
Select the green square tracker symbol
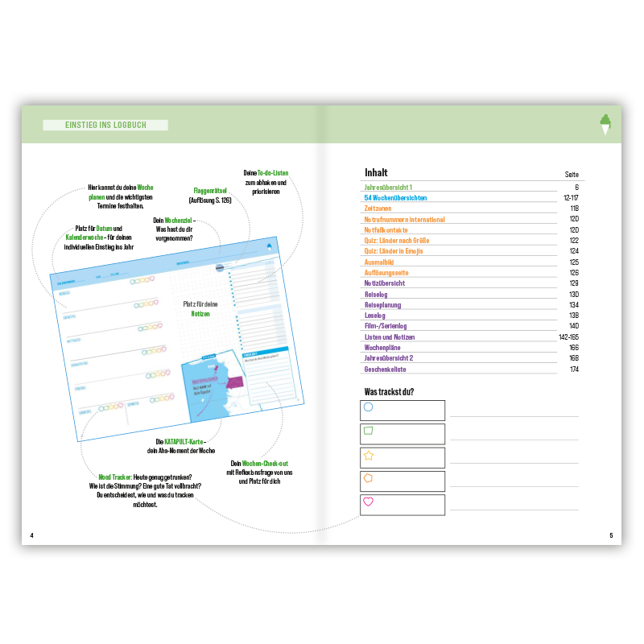[x=369, y=431]
